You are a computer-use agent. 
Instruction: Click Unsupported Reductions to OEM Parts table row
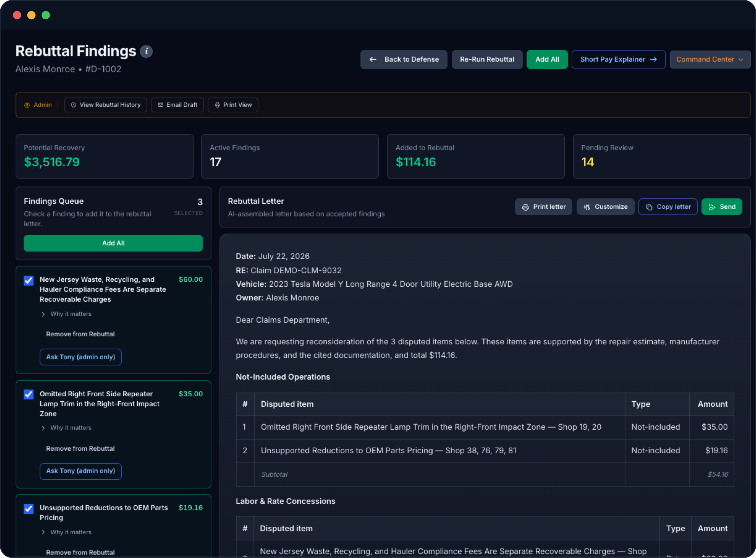pos(485,451)
